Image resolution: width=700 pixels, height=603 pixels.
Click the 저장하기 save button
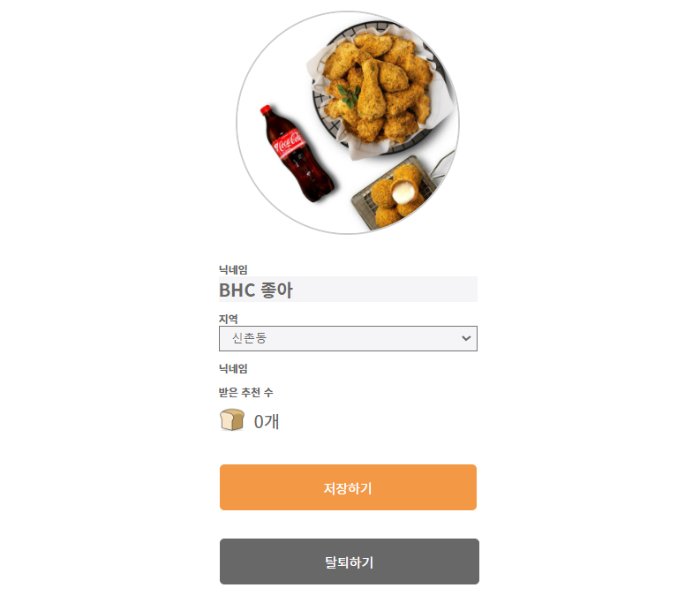coord(348,487)
